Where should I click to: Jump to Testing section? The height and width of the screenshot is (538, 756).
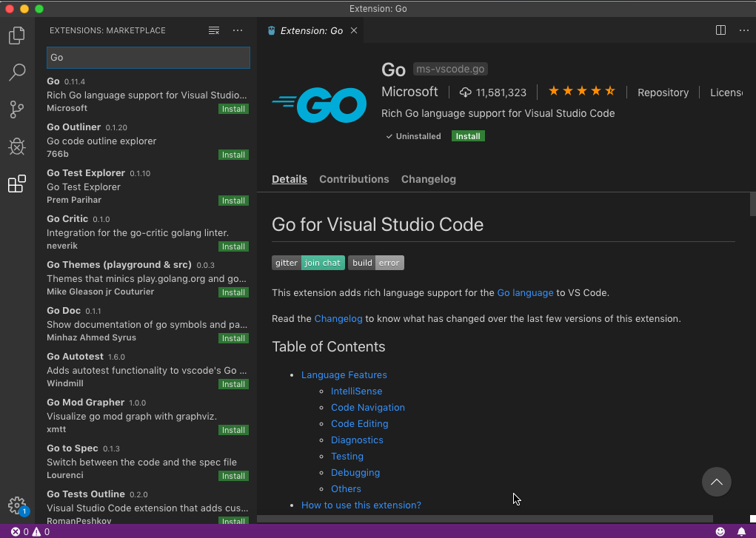(347, 456)
